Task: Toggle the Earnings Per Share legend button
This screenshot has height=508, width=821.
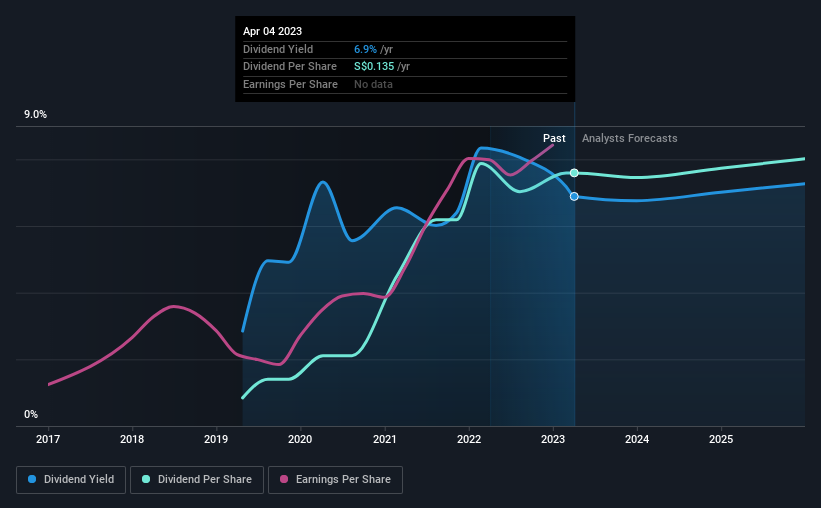Action: pos(335,480)
